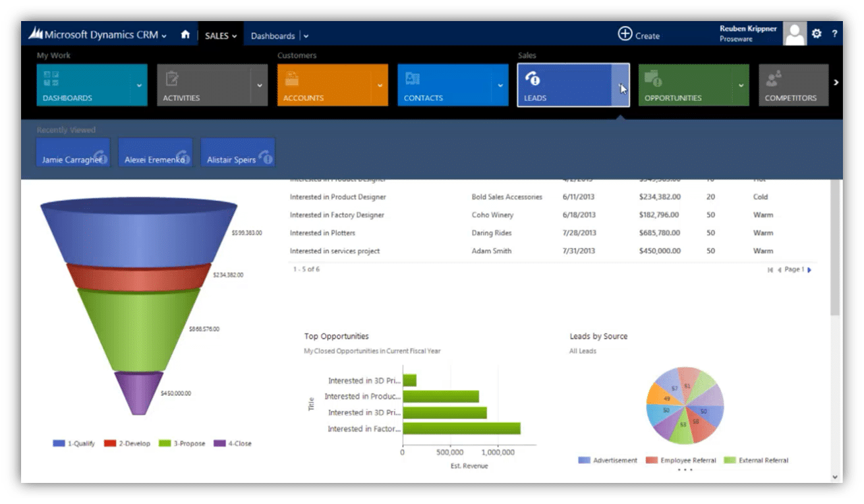Open the Interested in Factory Designer row in grid
This screenshot has width=864, height=504.
coord(337,215)
